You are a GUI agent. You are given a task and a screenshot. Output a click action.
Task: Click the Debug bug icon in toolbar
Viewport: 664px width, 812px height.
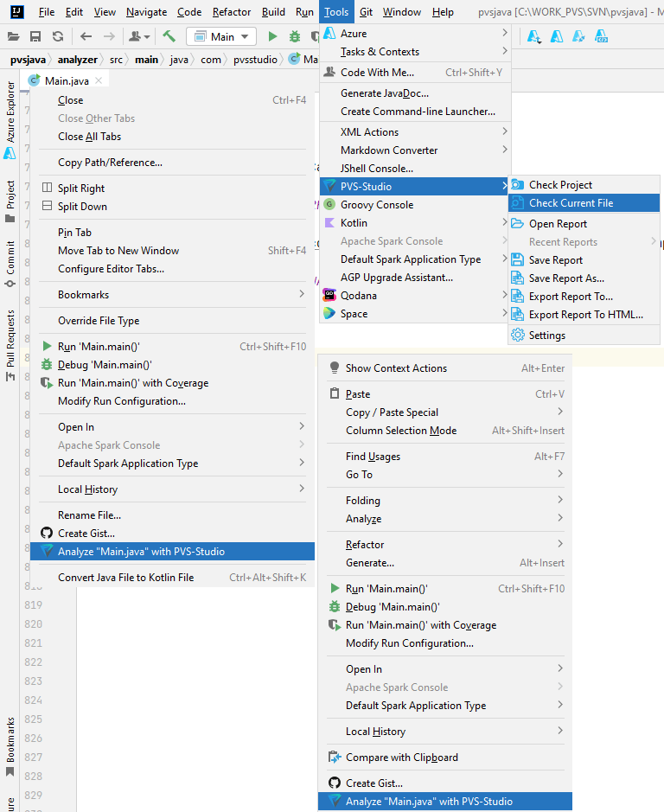click(294, 36)
